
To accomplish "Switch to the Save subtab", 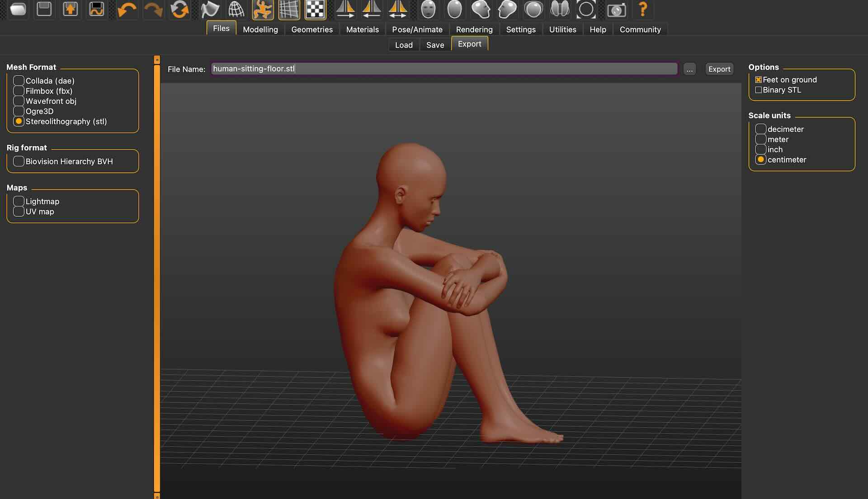I will (435, 45).
